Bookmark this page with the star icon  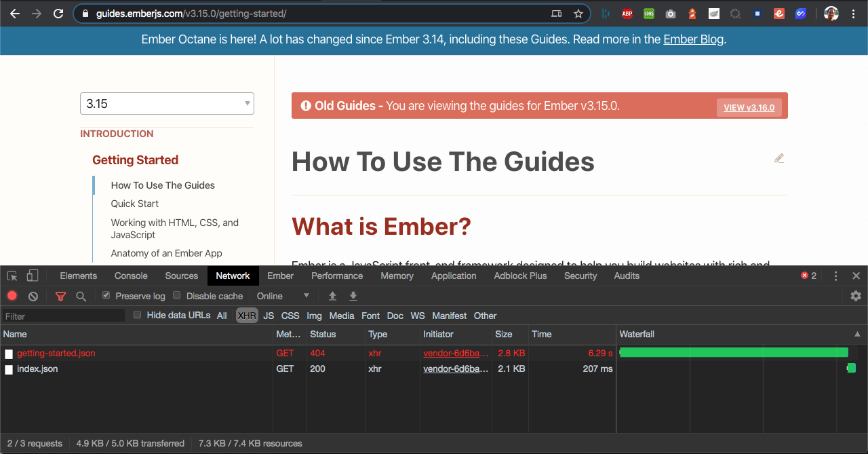578,14
